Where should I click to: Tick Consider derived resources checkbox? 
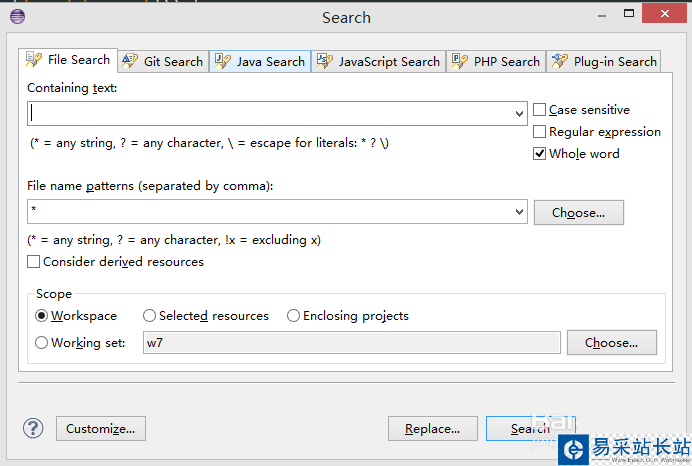click(x=34, y=262)
